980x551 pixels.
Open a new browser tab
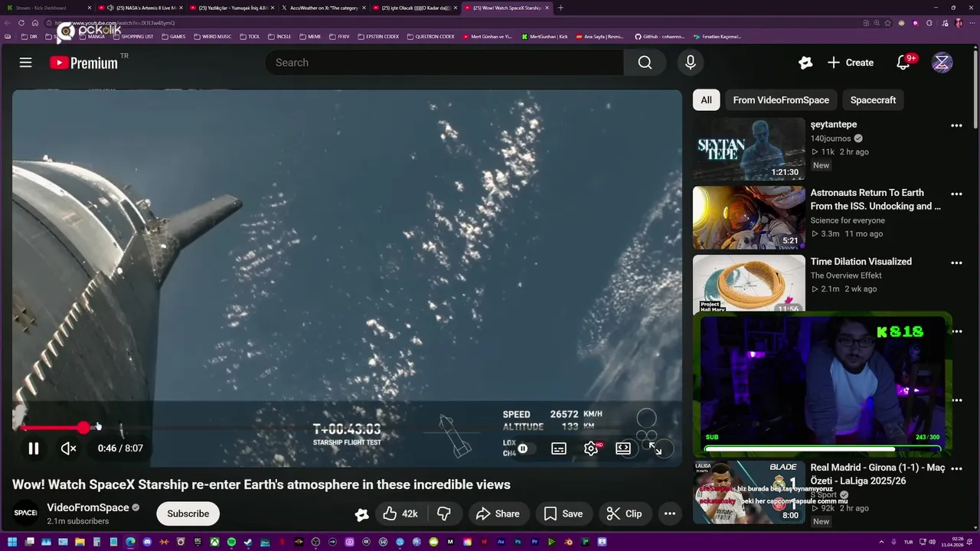[x=560, y=8]
